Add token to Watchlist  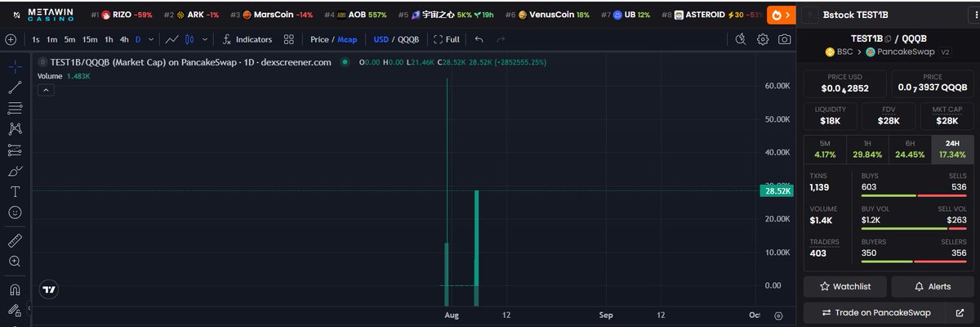click(x=845, y=286)
